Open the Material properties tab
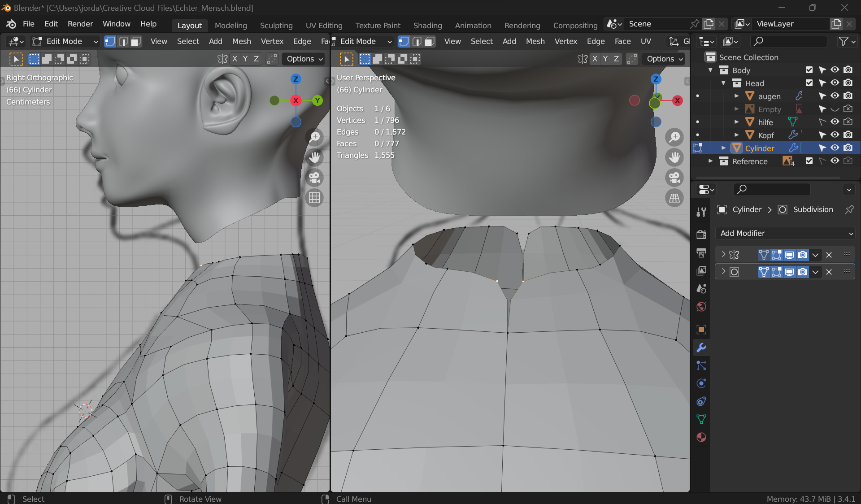The height and width of the screenshot is (504, 861). click(701, 437)
